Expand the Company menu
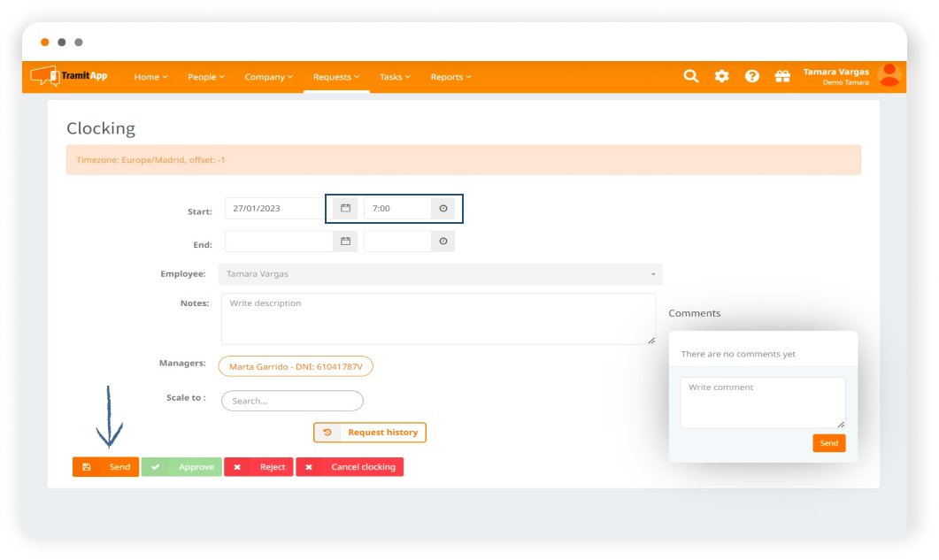The width and height of the screenshot is (939, 560). (268, 77)
